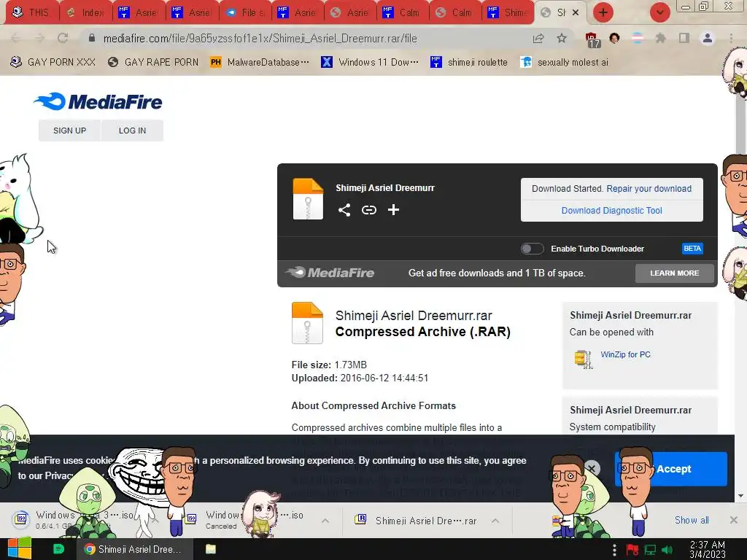Go back with the browser back arrow
This screenshot has height=560, width=747.
pos(16,39)
